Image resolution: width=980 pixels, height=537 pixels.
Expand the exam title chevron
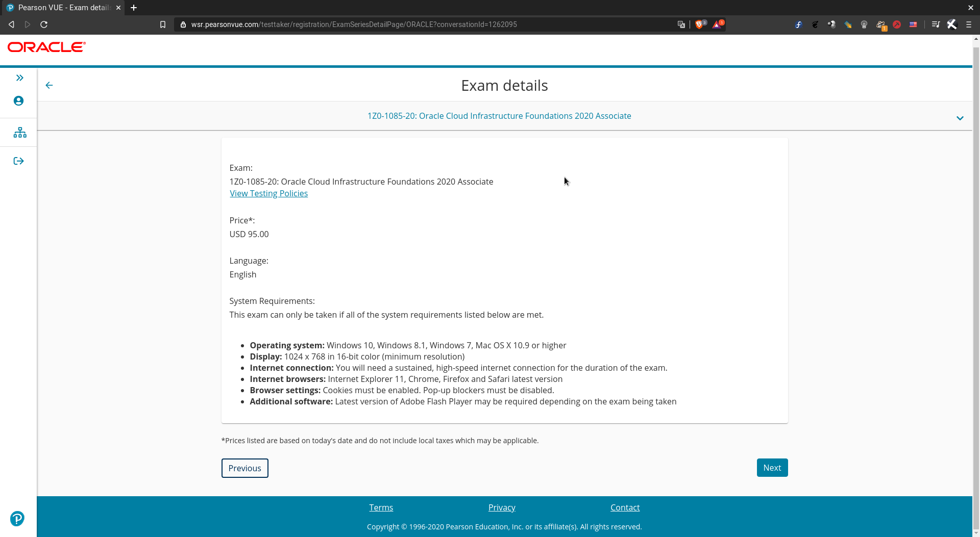(960, 118)
